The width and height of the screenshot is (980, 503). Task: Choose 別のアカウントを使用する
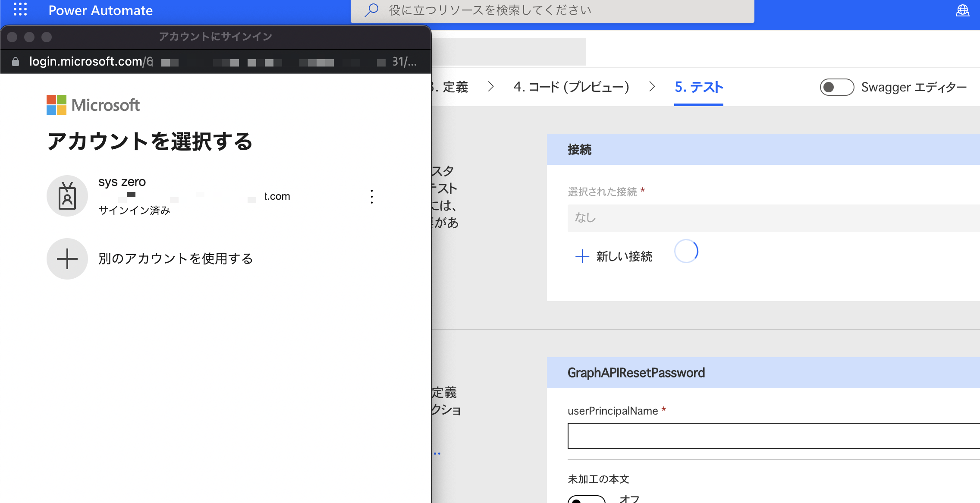(x=176, y=259)
